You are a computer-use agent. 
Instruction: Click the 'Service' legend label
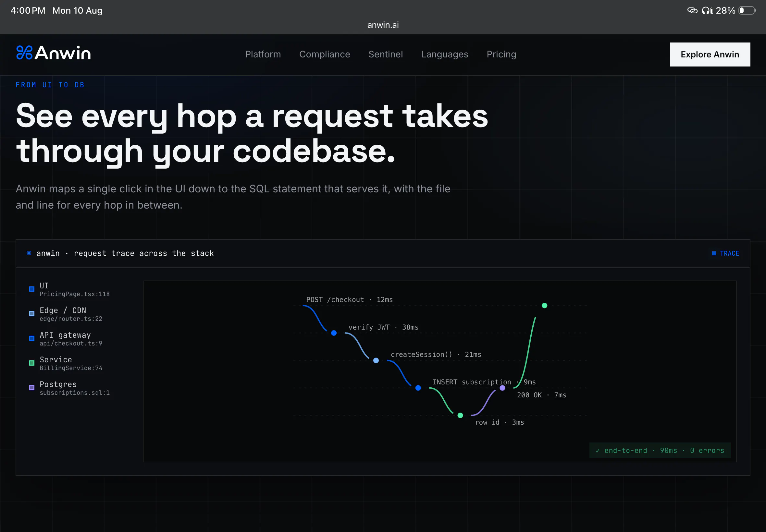tap(56, 360)
